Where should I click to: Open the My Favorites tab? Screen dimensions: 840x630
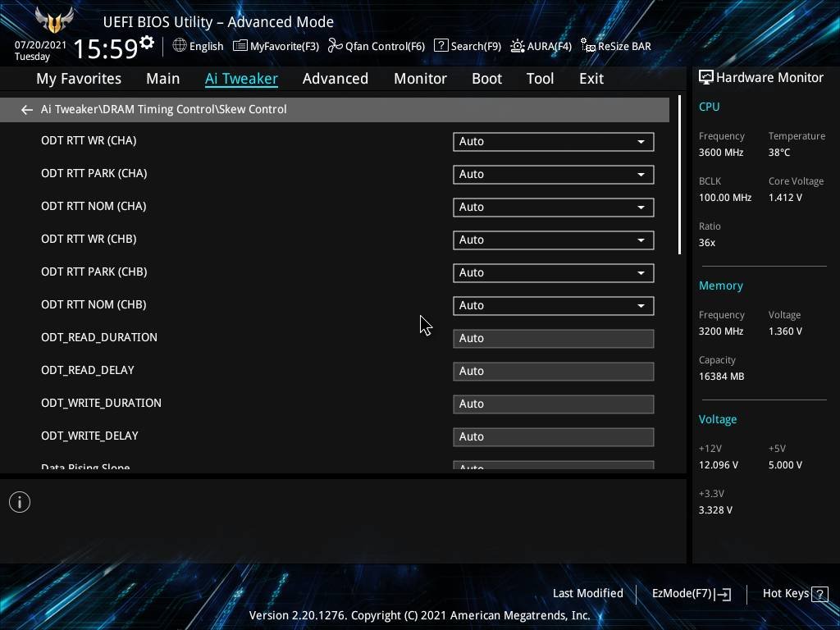(x=79, y=79)
